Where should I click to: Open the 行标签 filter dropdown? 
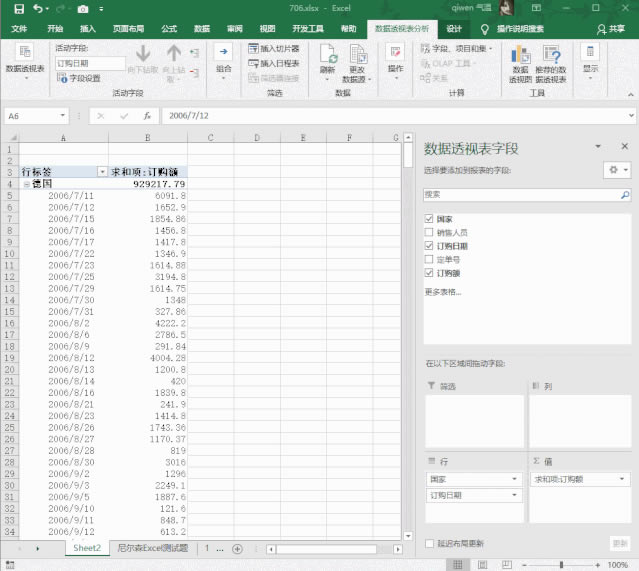point(102,172)
